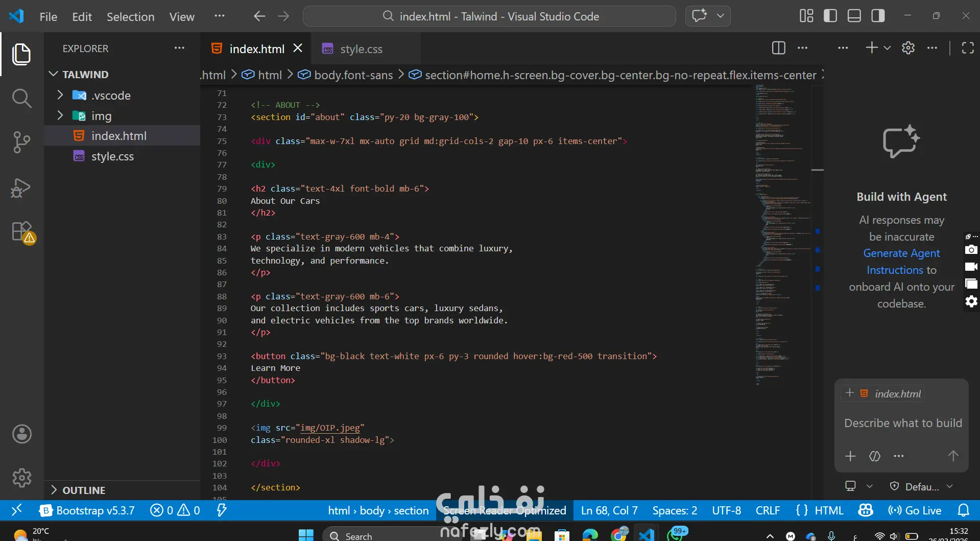Open the Run and Debug view
Image resolution: width=980 pixels, height=541 pixels.
(x=21, y=187)
